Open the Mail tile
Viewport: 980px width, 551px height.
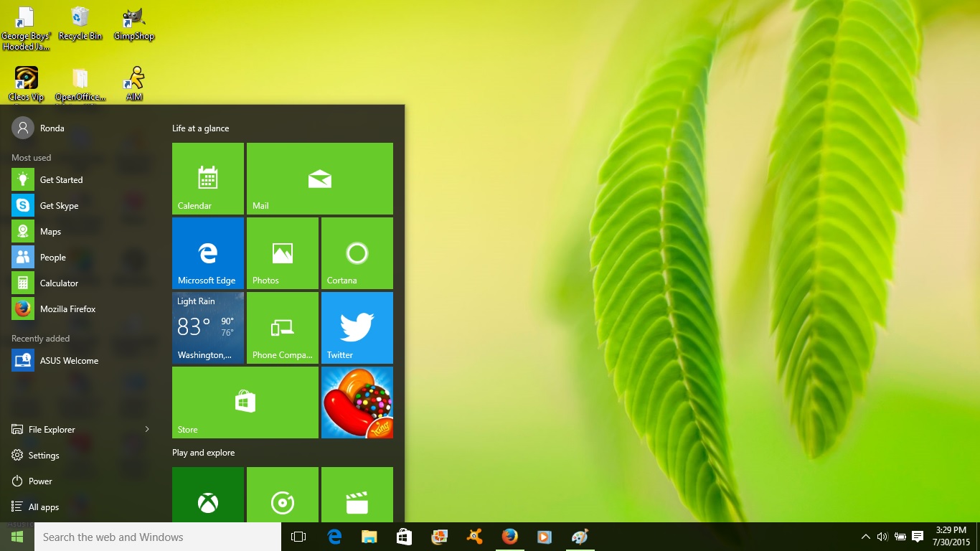(x=319, y=178)
